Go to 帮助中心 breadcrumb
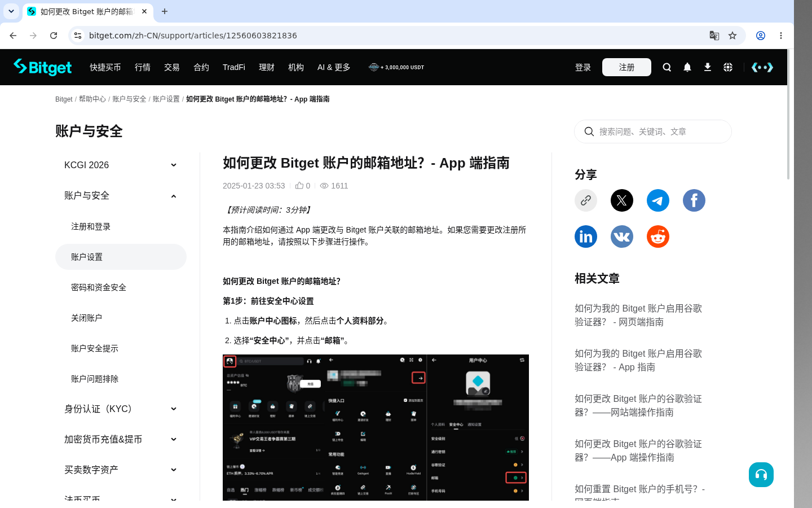The image size is (812, 508). 92,99
